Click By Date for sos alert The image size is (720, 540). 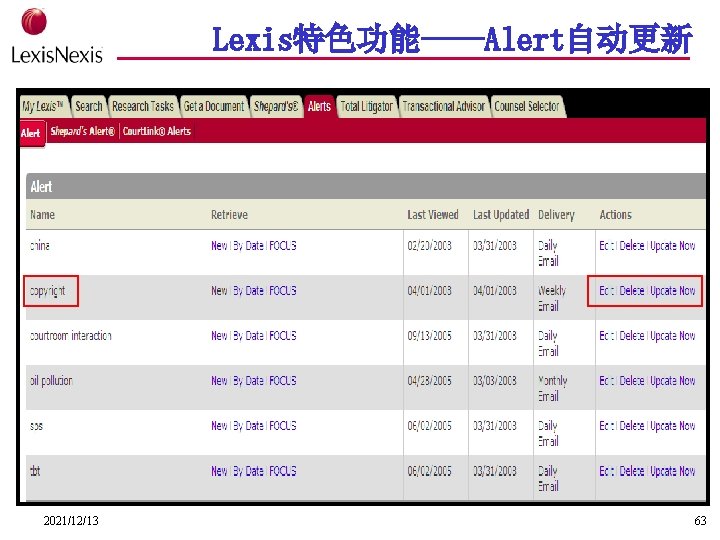[x=248, y=426]
